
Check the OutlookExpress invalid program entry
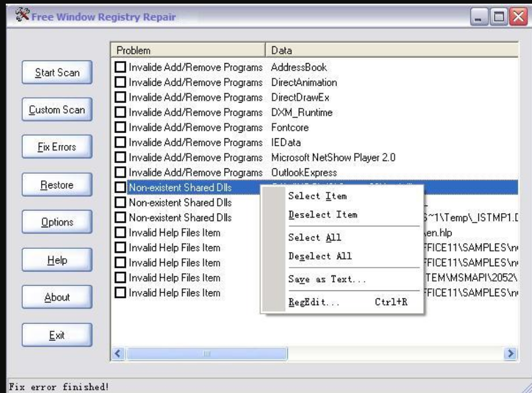tap(119, 172)
